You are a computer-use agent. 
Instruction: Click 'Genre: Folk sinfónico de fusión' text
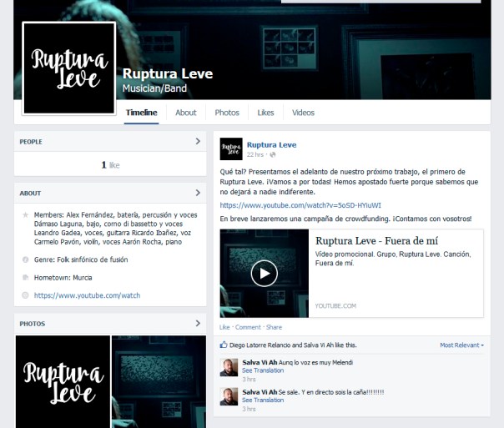pyautogui.click(x=81, y=259)
